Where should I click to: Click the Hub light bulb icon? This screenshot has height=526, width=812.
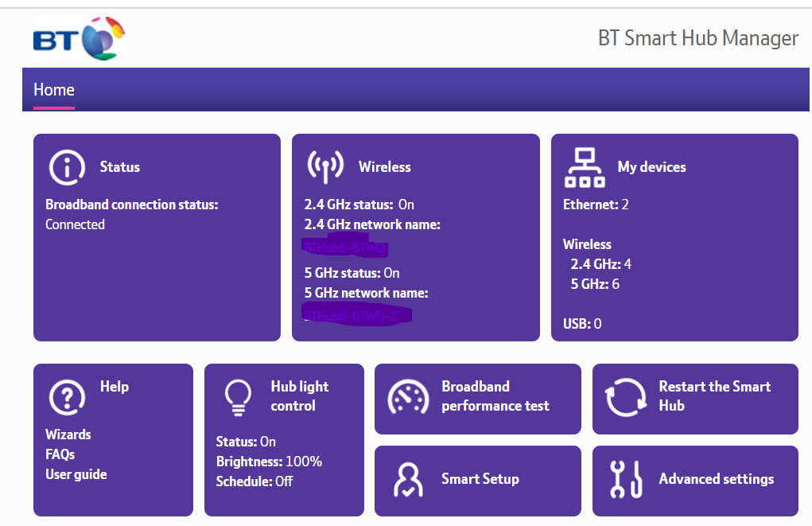[239, 397]
